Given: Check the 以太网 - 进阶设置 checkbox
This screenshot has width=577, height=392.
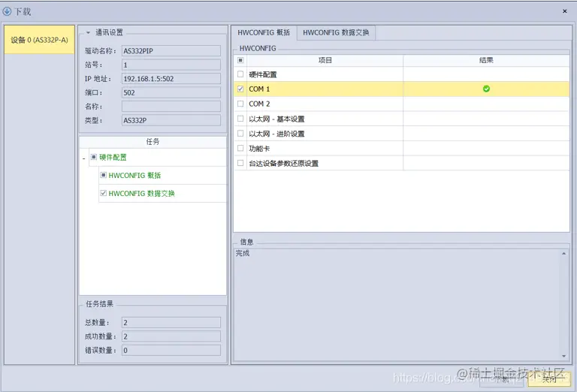Looking at the screenshot, I should click(240, 134).
